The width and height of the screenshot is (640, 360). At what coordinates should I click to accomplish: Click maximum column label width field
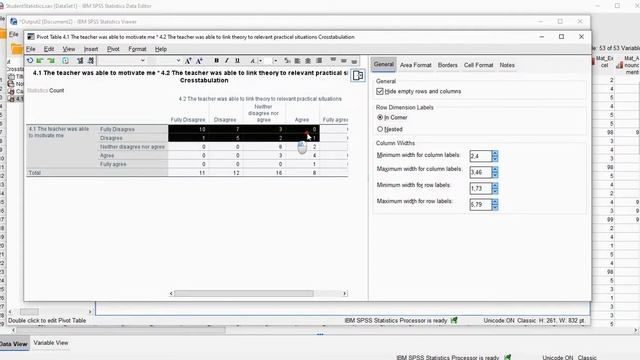coord(481,172)
